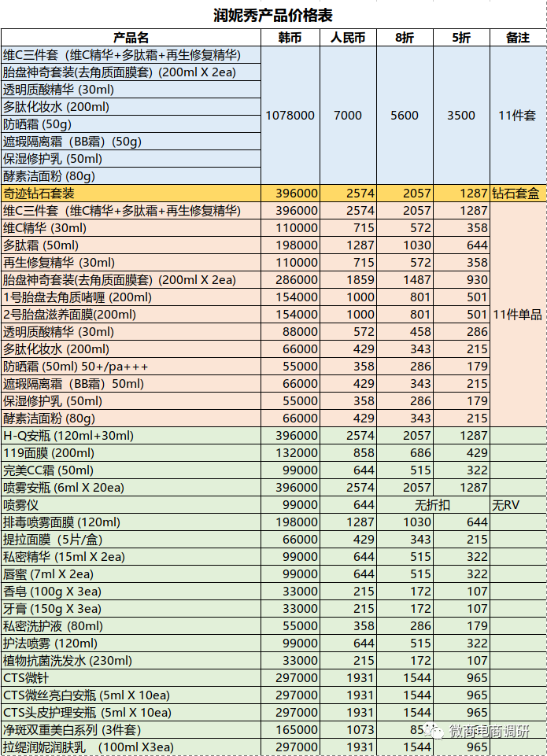Screen dimensions: 547x756
Task: Click the 人民币 value 858
Action: pyautogui.click(x=348, y=453)
